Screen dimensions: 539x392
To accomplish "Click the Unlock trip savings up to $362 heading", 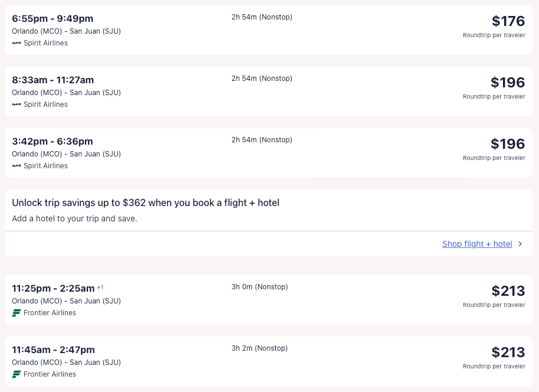I will (145, 202).
